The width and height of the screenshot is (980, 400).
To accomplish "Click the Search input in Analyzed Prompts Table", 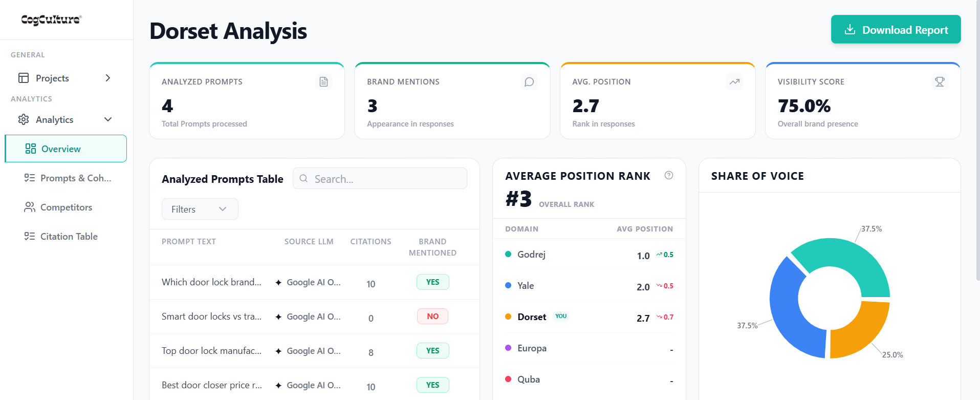I will pos(386,179).
